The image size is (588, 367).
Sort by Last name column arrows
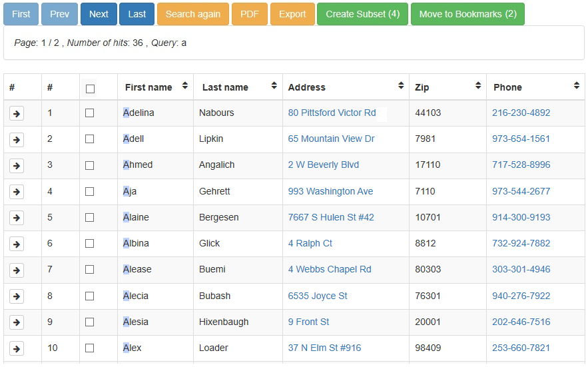(x=274, y=85)
